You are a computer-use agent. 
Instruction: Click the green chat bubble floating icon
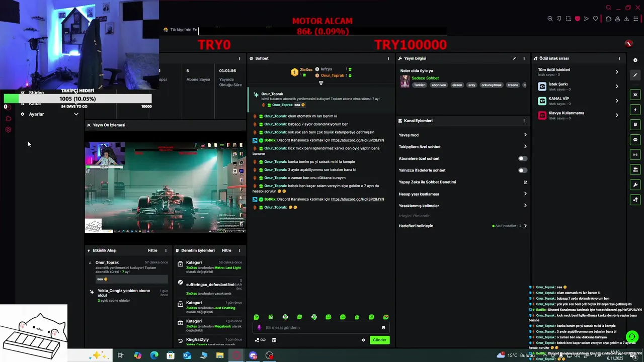coord(632,337)
